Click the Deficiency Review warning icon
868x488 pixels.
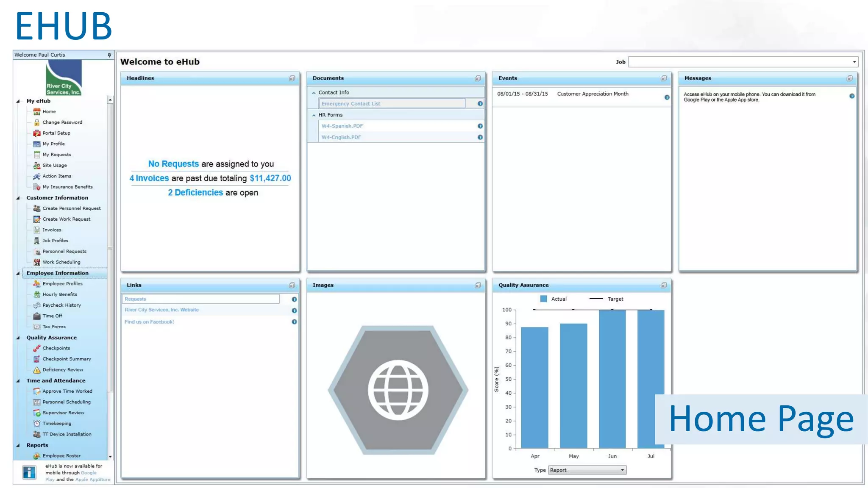click(x=37, y=370)
